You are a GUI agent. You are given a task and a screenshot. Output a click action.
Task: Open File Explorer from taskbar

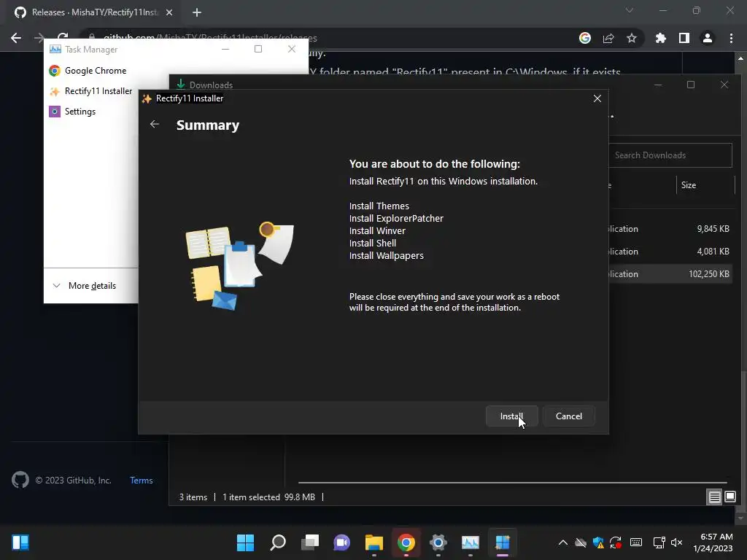[x=374, y=542]
